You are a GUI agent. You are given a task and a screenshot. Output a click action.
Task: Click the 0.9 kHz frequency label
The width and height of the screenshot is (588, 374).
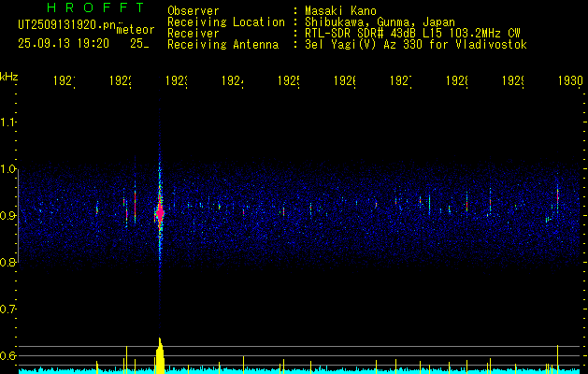[x=7, y=215]
